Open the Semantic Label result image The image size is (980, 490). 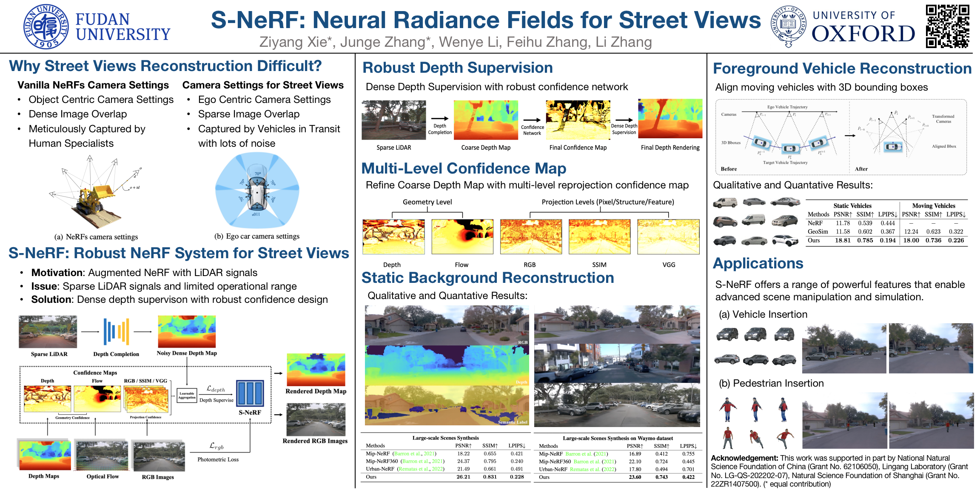pyautogui.click(x=447, y=405)
